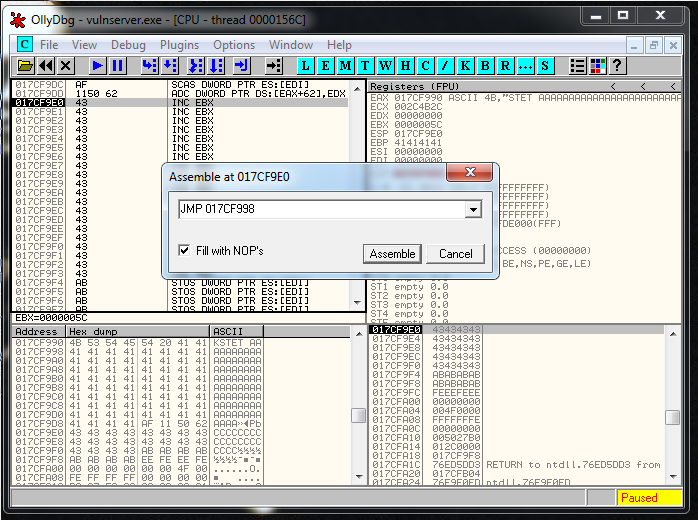Click the OllyDbg red bug title icon
Screen dimensions: 698x520
pyautogui.click(x=18, y=20)
